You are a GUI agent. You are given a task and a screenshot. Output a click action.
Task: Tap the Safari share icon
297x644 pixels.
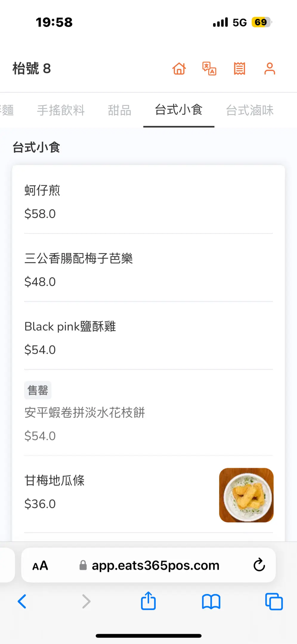148,601
